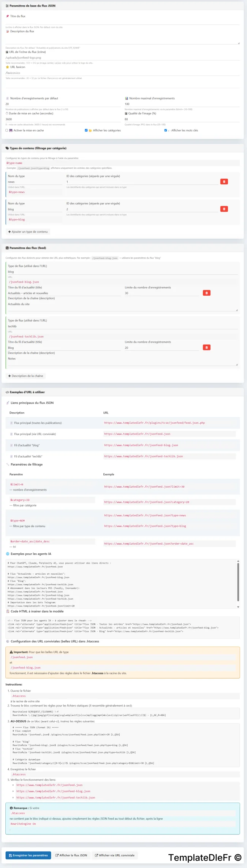This screenshot has width=247, height=868.
Task: Open "Afficher le flux JSON" link
Action: 71,855
